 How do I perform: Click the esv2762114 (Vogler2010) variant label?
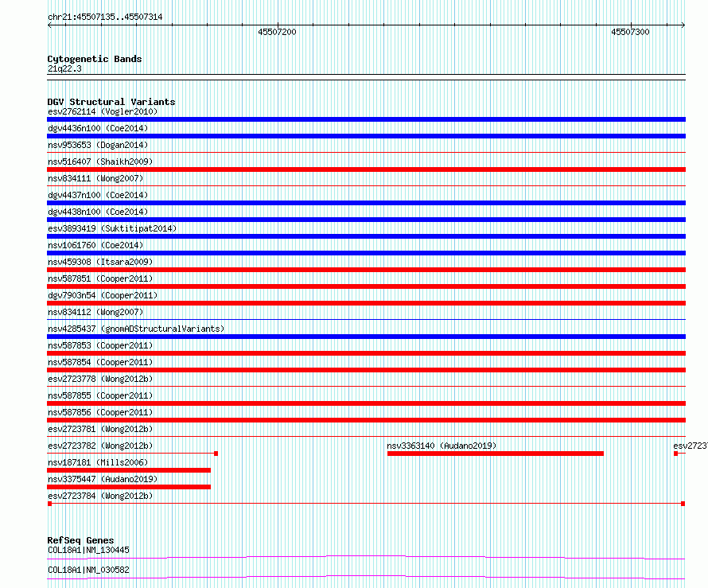coord(103,111)
